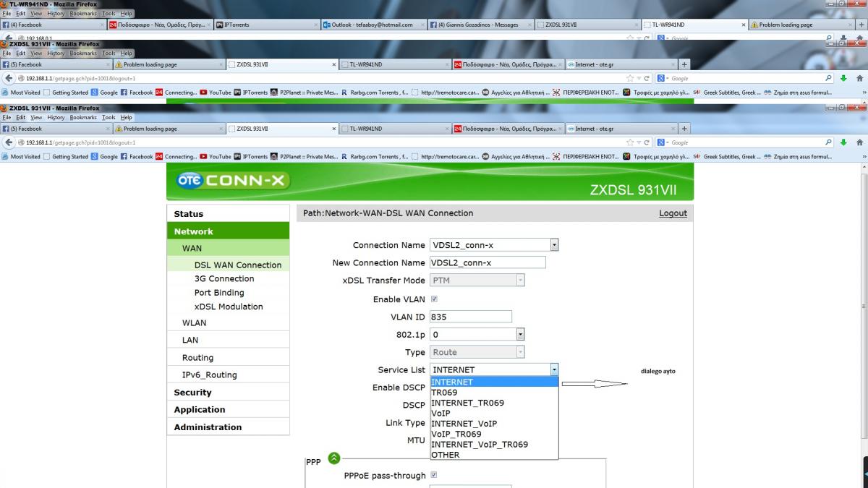Open YouTube bookmark in frontmost window
Viewport: 868px width, 488px height.
pos(215,156)
